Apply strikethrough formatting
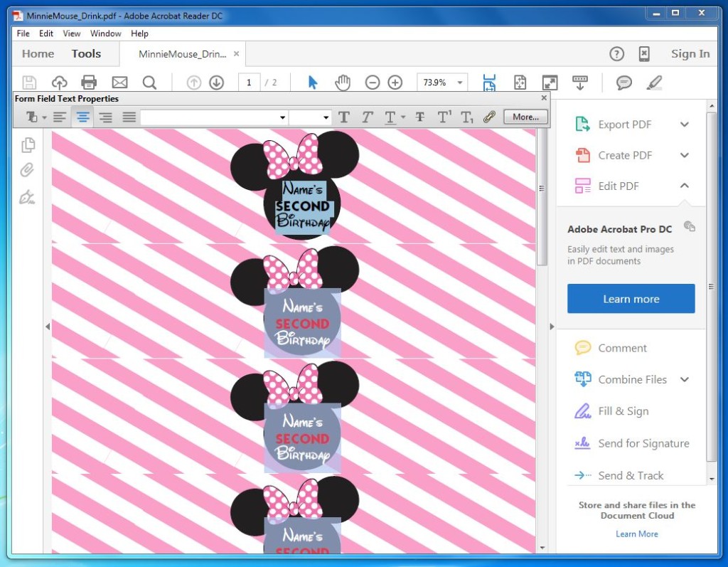 419,117
